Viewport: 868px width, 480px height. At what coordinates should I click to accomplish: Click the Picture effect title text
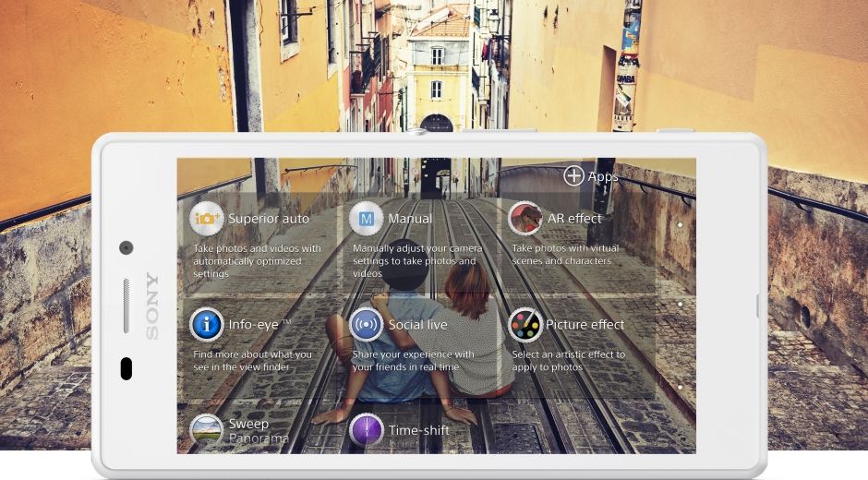click(585, 325)
